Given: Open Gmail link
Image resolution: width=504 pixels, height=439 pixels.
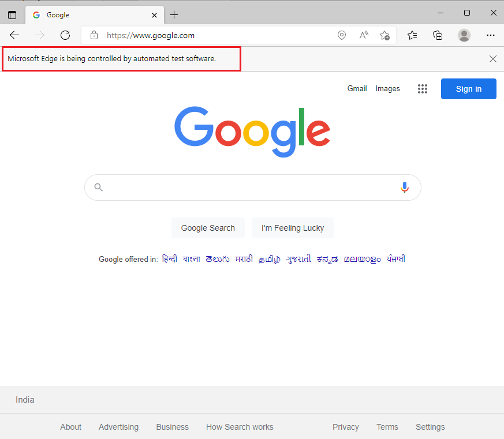Looking at the screenshot, I should point(357,89).
